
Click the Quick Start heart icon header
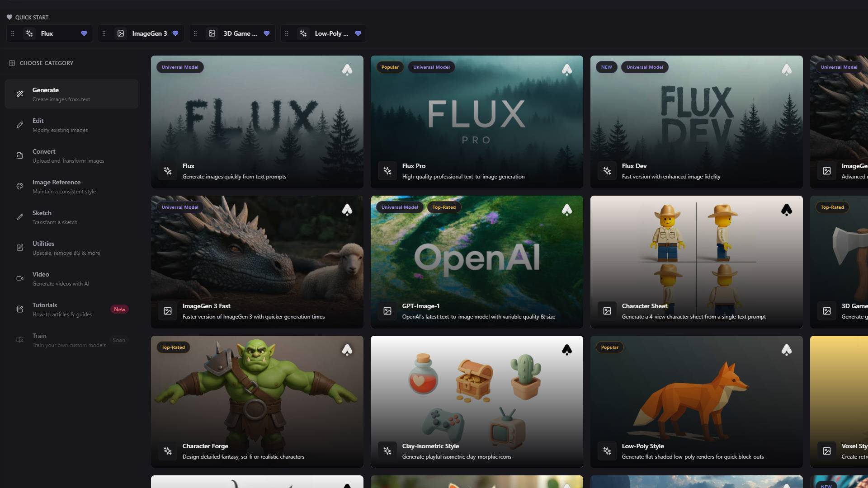9,17
